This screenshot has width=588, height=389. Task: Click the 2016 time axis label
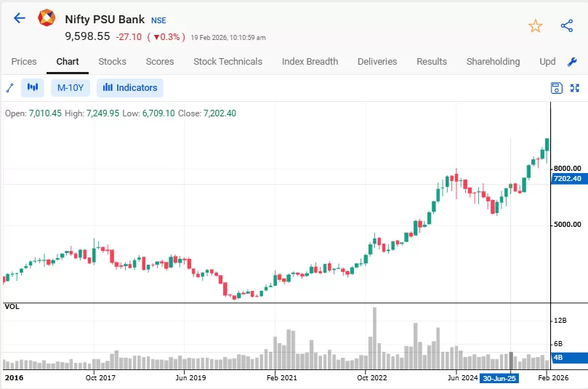pos(15,377)
